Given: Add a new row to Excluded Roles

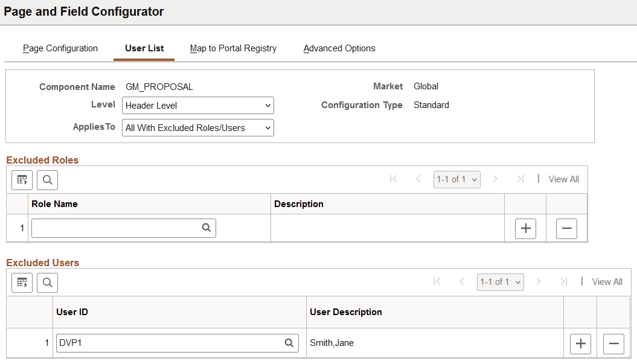Looking at the screenshot, I should tap(525, 228).
